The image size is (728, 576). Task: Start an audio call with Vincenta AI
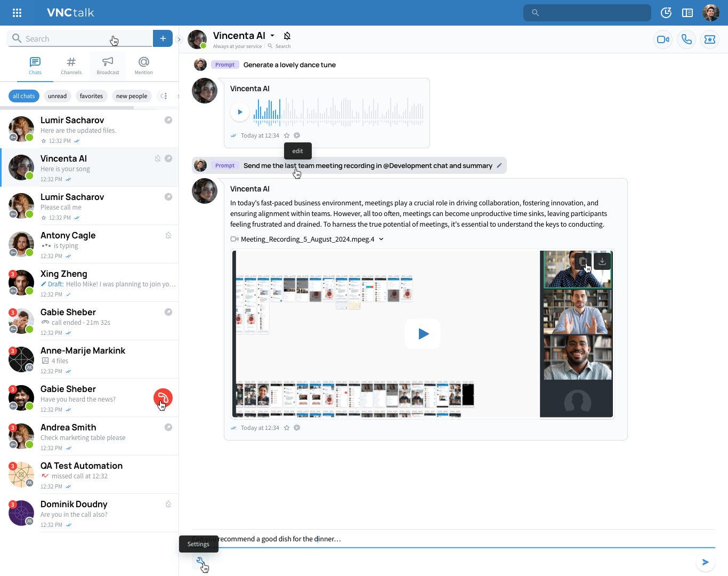[x=686, y=39]
